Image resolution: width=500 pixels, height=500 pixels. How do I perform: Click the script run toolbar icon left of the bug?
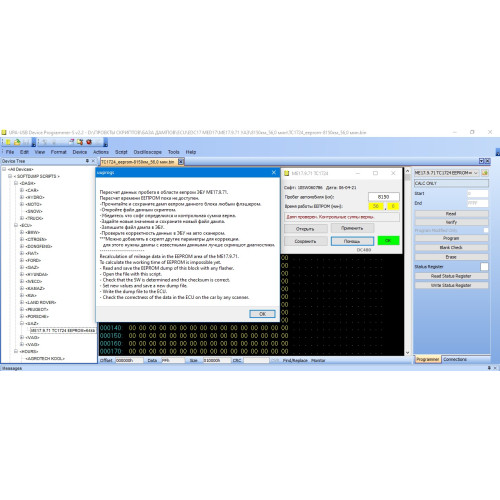[x=80, y=142]
